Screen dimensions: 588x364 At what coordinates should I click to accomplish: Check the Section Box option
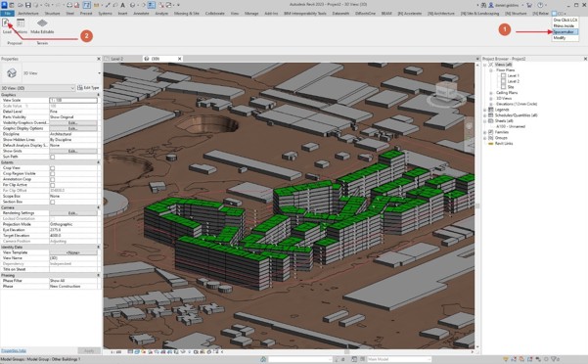click(53, 202)
